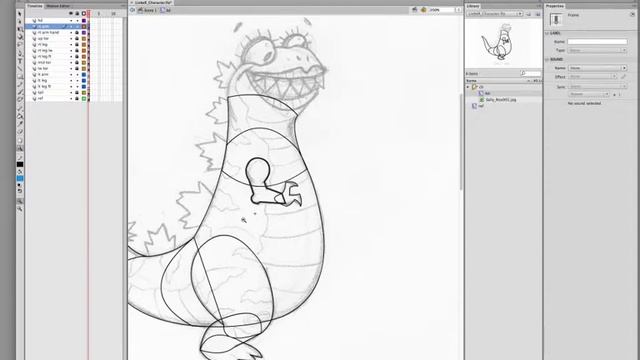Select the Eyedropper tool
640x360 pixels.
pos(20,124)
